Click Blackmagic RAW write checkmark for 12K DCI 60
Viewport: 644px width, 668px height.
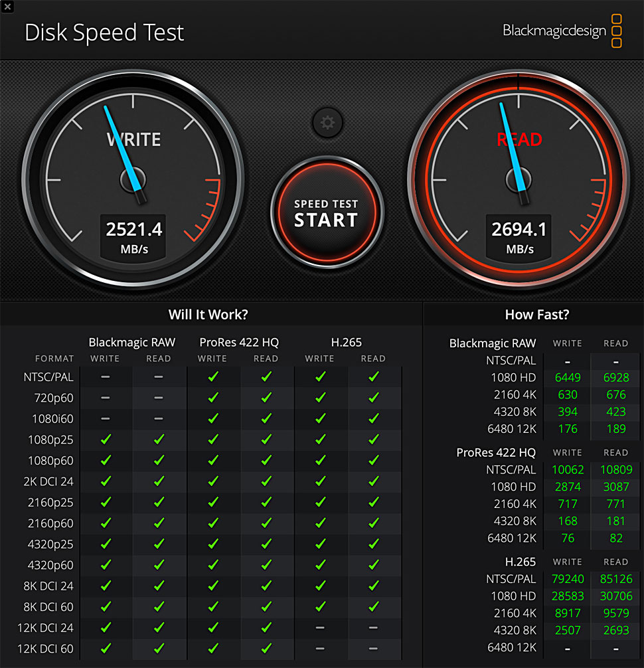tap(106, 648)
